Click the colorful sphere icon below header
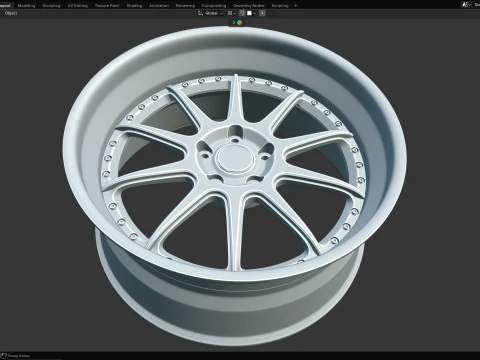Image resolution: width=480 pixels, height=360 pixels. [x=239, y=22]
